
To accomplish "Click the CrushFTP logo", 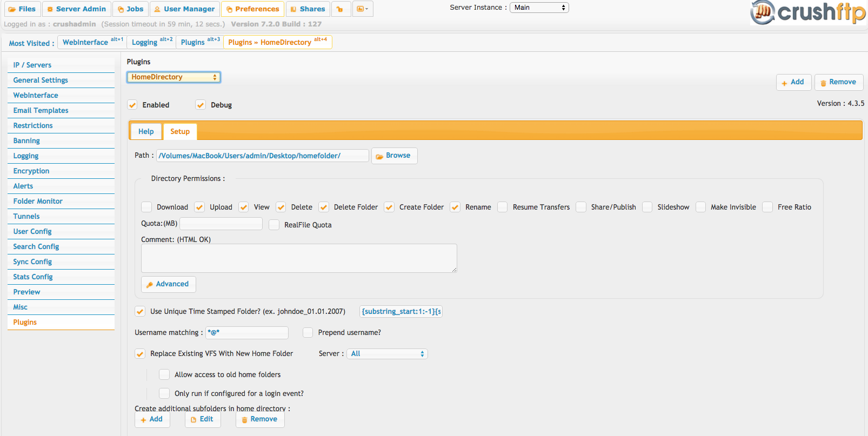I will click(809, 12).
